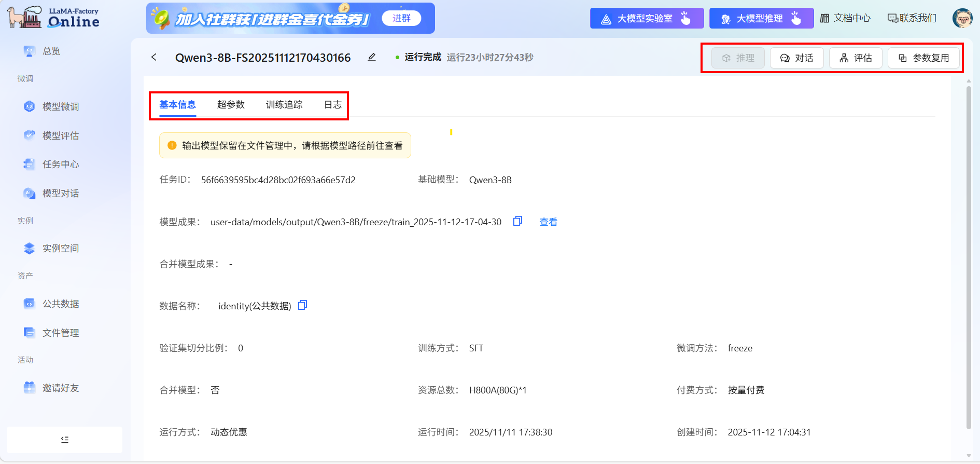The height and width of the screenshot is (464, 980).
Task: Click 联系我们 contact link
Action: (912, 18)
